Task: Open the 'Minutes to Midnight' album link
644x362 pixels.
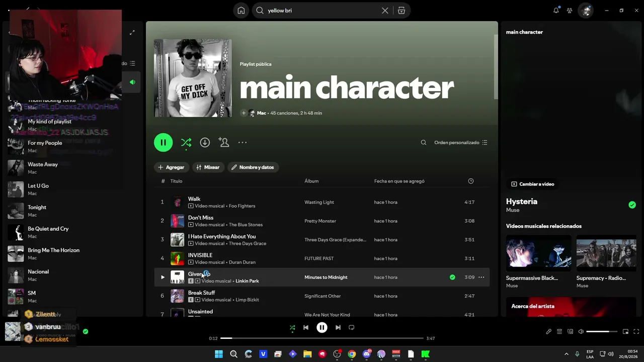Action: [x=326, y=277]
